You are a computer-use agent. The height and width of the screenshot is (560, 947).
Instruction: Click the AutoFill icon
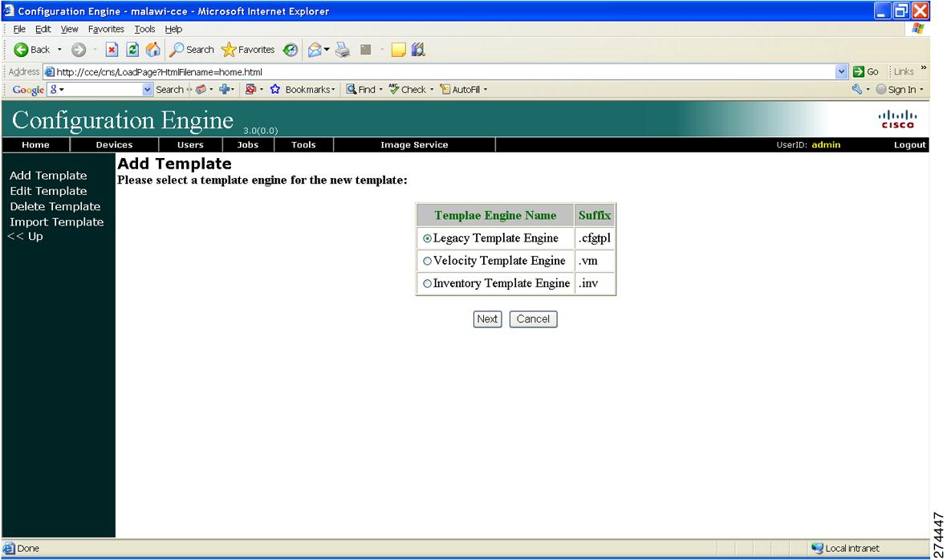click(x=445, y=89)
